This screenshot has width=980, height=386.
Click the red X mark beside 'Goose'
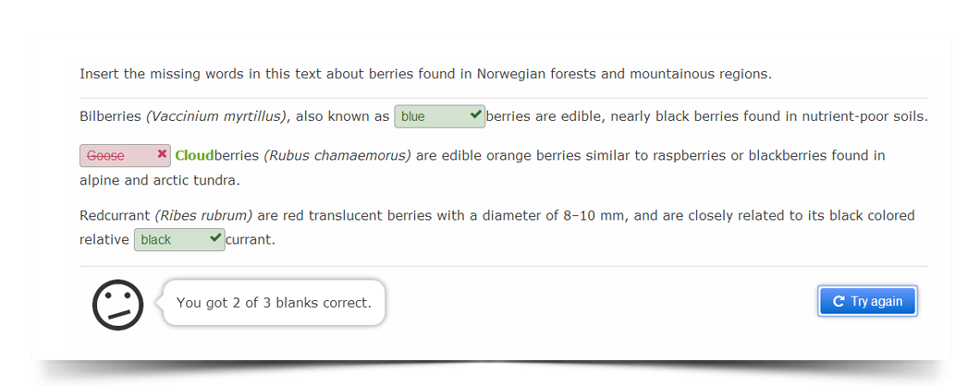[162, 153]
